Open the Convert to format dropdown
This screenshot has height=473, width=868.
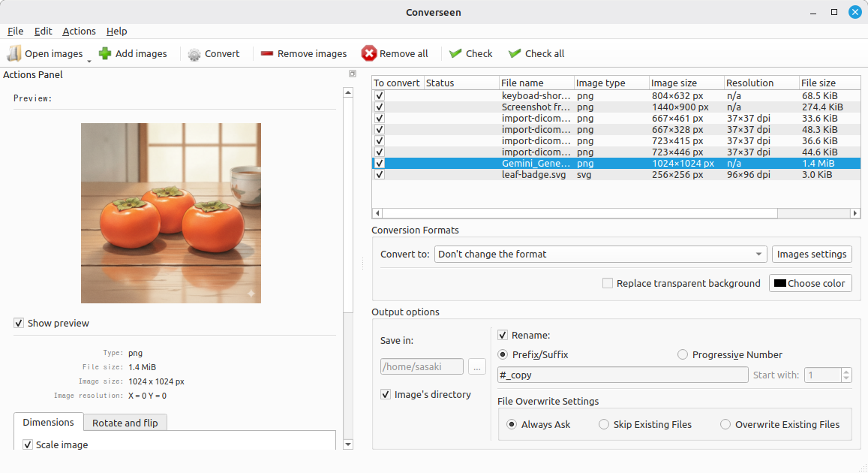coord(600,254)
